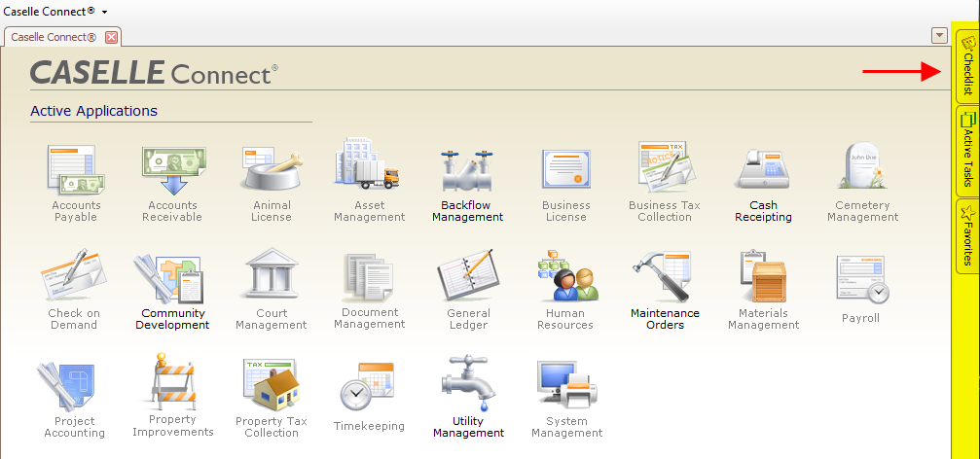Click the Court Management text label
Image resolution: width=980 pixels, height=459 pixels.
coord(272,319)
